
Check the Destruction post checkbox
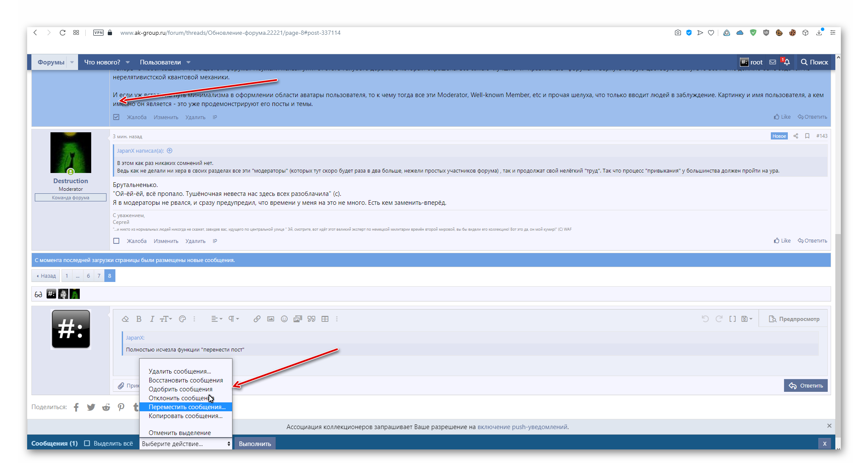coord(116,241)
